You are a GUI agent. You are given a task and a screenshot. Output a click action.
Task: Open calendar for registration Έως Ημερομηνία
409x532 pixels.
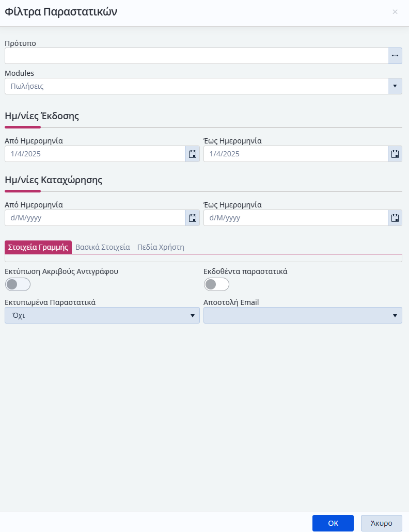(395, 218)
